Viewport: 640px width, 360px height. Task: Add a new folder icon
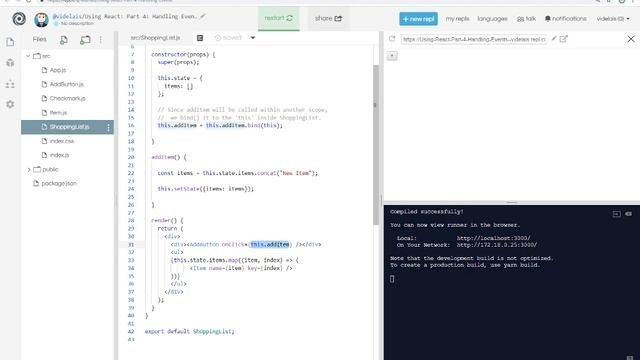(85, 40)
